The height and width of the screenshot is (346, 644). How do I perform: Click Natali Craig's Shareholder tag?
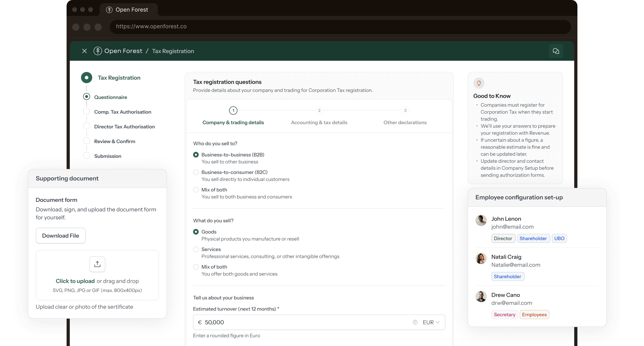pyautogui.click(x=507, y=276)
